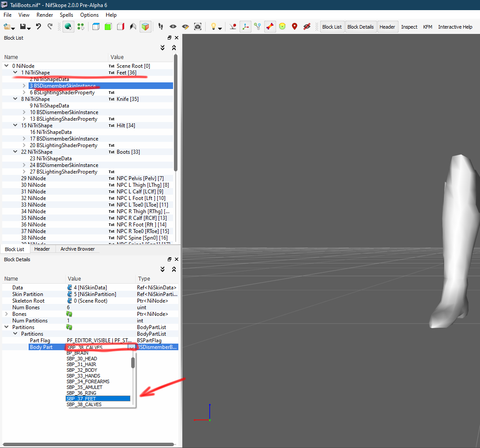
Task: Redo with the toolbar arrow
Action: point(50,26)
